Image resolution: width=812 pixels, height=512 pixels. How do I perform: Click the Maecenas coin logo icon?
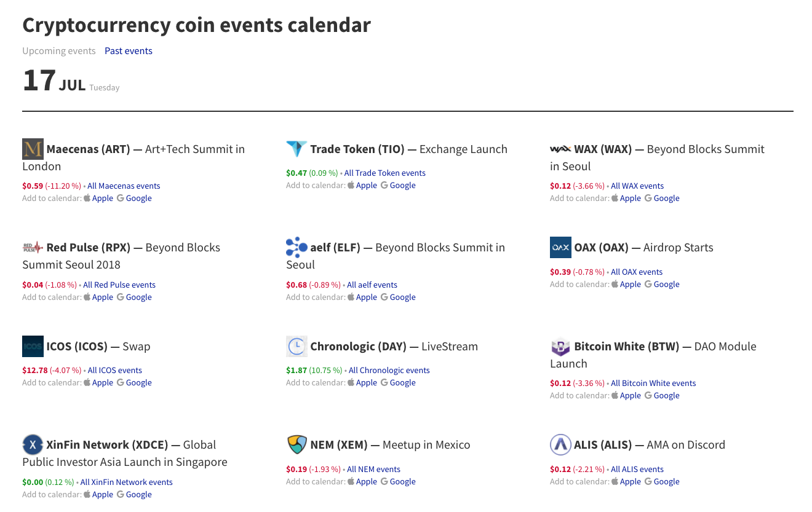33,149
